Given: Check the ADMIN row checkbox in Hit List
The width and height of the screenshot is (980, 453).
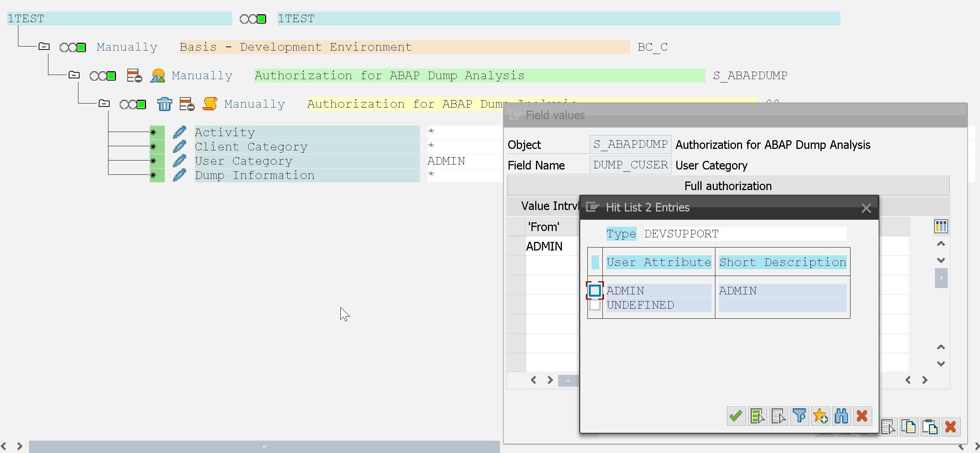Looking at the screenshot, I should coord(595,291).
